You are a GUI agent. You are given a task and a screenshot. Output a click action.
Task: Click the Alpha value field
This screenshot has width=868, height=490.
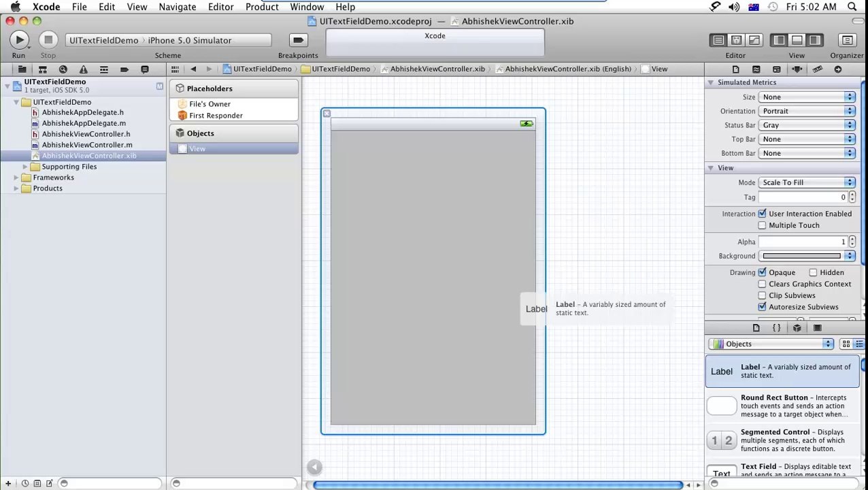point(803,242)
